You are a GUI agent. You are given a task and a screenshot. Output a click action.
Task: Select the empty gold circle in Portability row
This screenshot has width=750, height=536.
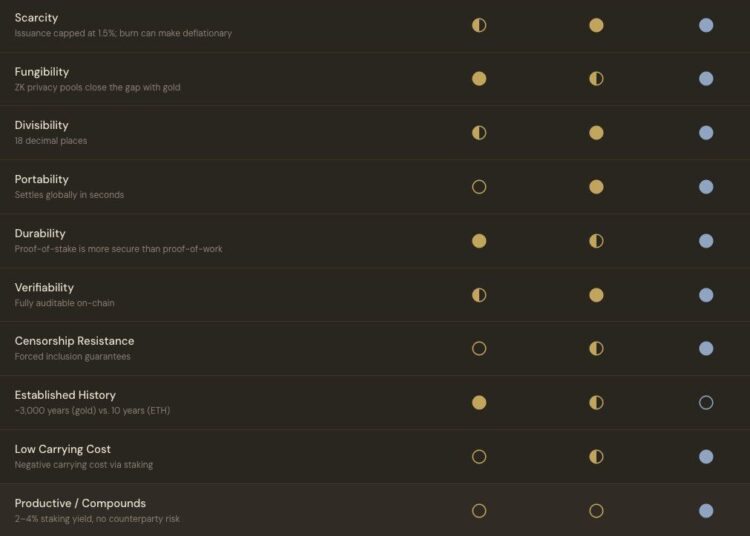point(479,187)
